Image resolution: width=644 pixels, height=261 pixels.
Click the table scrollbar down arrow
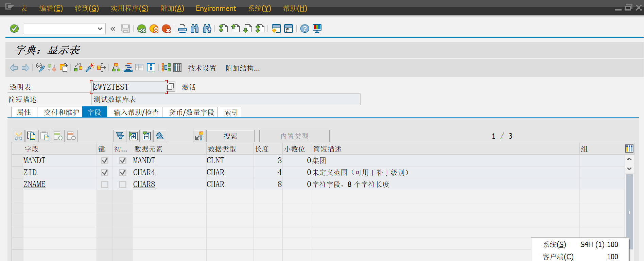click(629, 169)
